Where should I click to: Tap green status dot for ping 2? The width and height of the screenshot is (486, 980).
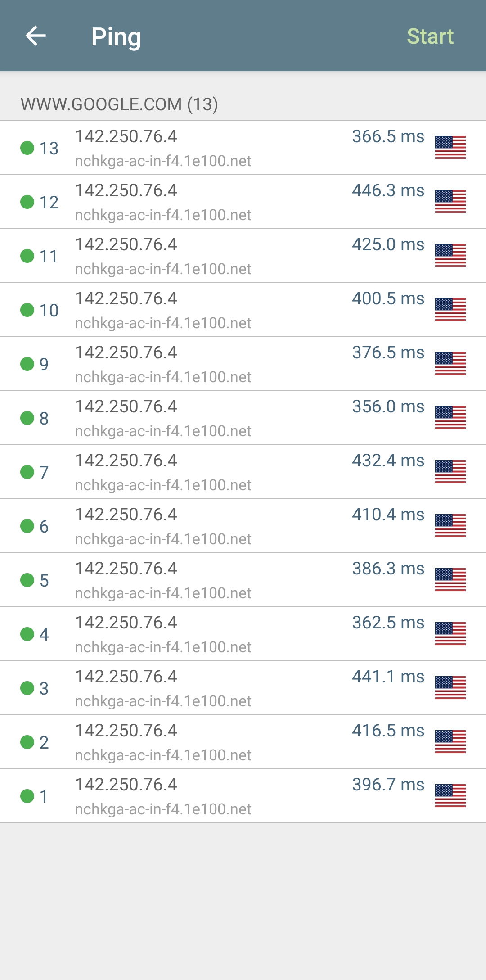[27, 742]
